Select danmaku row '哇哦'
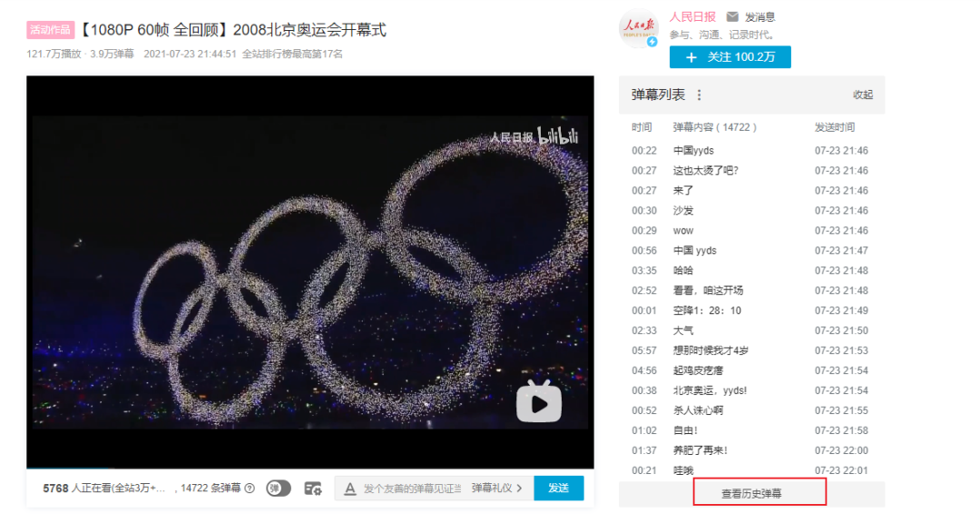The width and height of the screenshot is (980, 514). point(752,470)
